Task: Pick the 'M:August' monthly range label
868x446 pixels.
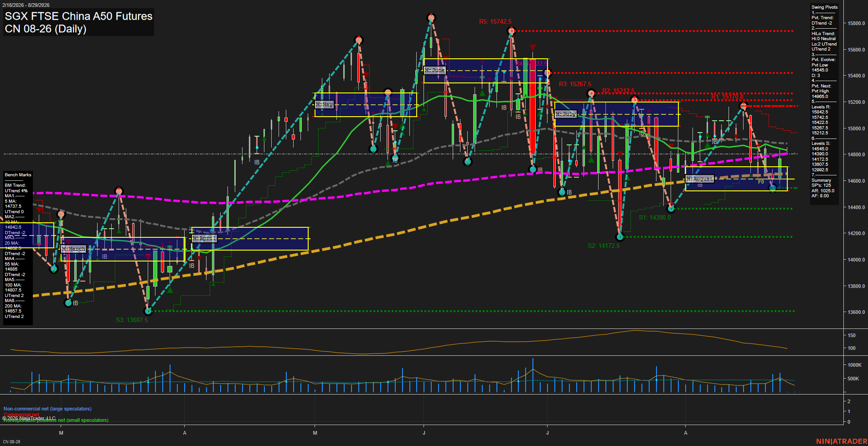Action: coord(699,179)
